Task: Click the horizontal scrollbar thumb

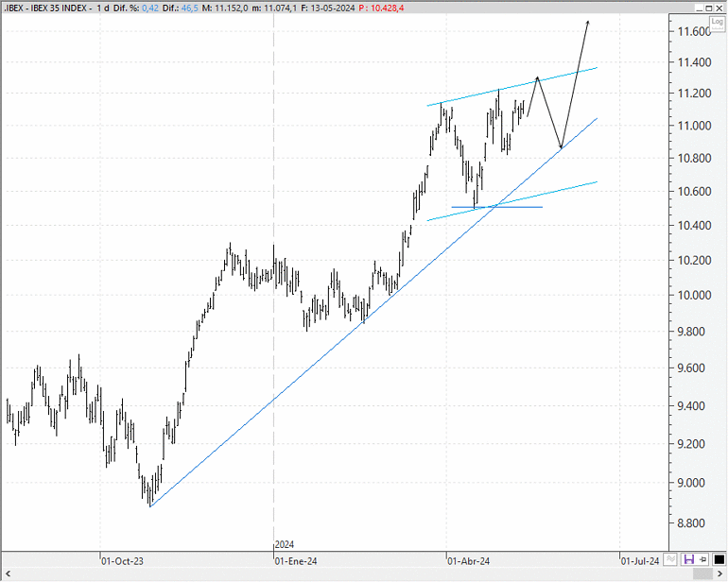Action: [x=702, y=574]
